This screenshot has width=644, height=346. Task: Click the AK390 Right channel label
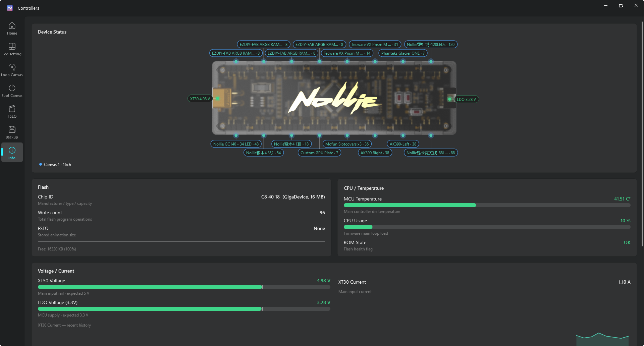tap(375, 153)
